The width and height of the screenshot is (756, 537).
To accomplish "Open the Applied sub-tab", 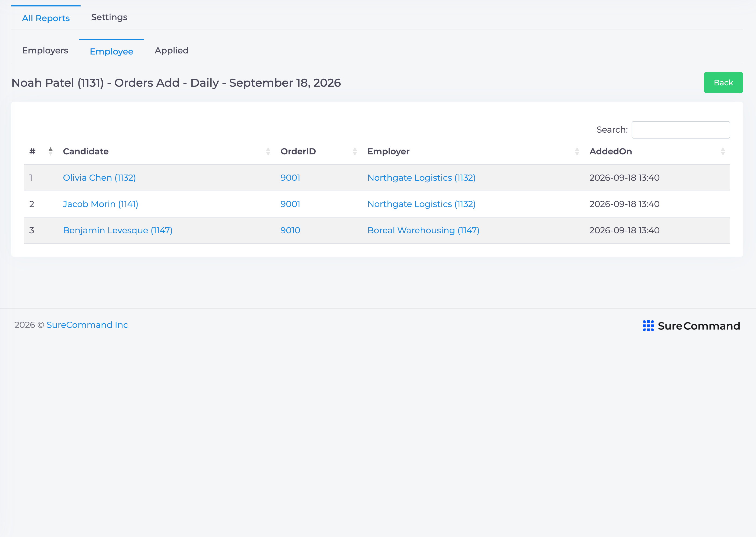I will (171, 50).
